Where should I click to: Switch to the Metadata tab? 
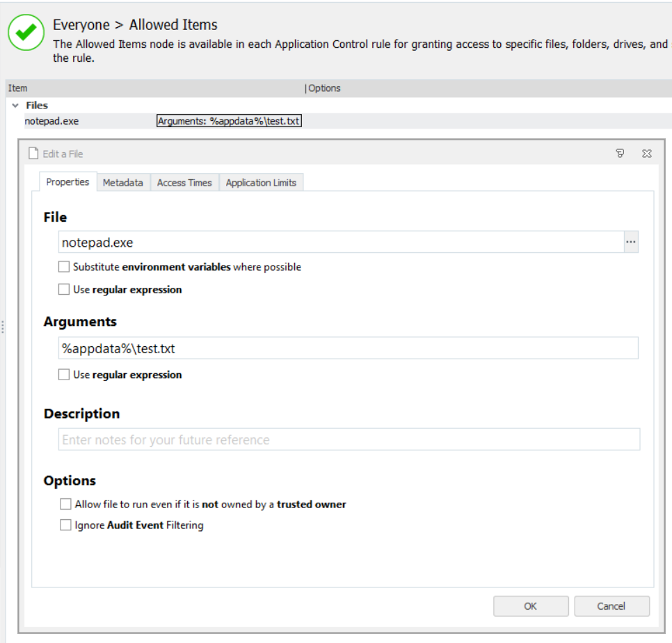point(124,182)
